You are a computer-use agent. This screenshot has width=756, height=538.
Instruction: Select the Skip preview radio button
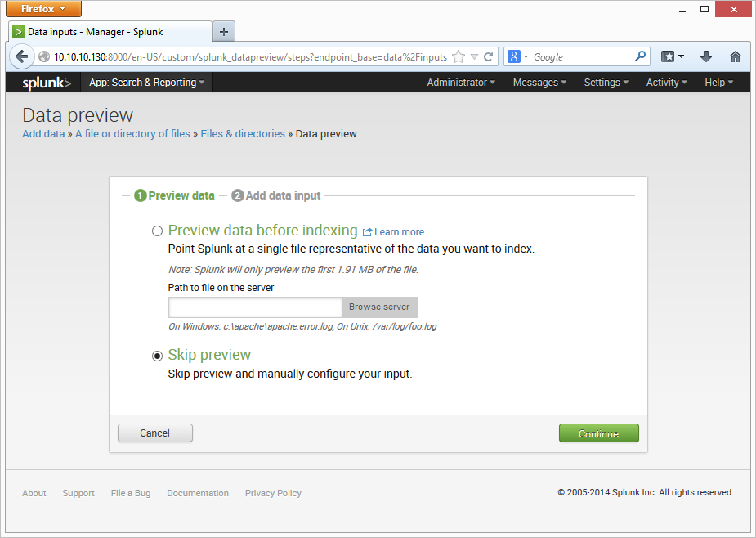coord(157,356)
